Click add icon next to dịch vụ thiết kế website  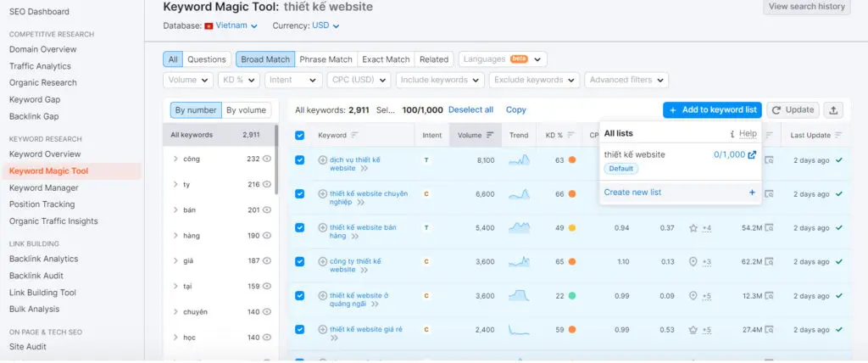322,159
